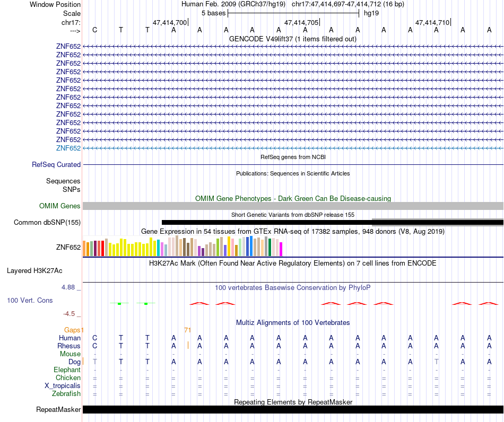Select the Human alignment row label
This screenshot has width=504, height=422.
point(69,338)
